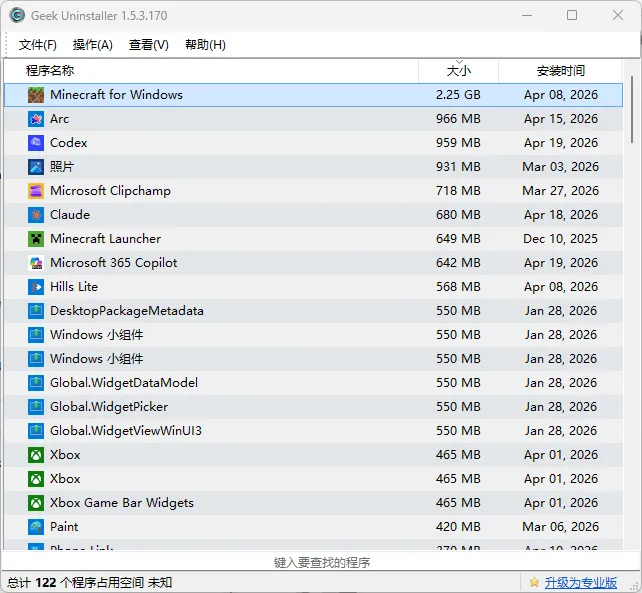Select the Microsoft 365 Copilot icon
This screenshot has height=593, width=642.
pos(36,263)
